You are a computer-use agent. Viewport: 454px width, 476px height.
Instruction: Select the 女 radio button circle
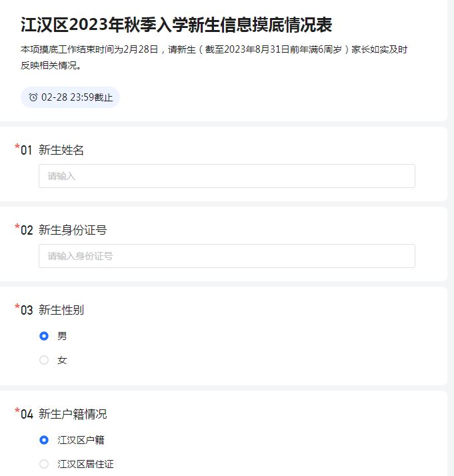click(44, 360)
